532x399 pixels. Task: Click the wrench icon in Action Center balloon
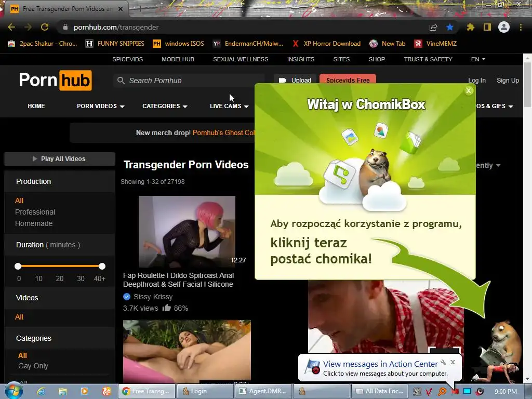(444, 362)
